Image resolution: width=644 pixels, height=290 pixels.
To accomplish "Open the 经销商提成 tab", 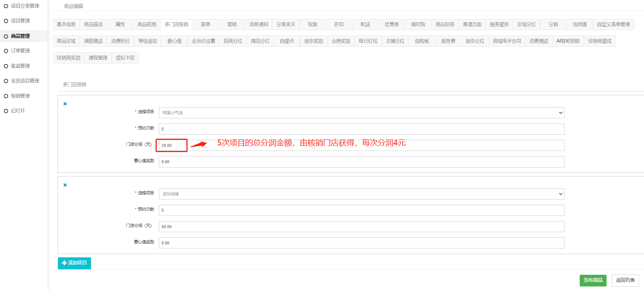I will coord(600,41).
